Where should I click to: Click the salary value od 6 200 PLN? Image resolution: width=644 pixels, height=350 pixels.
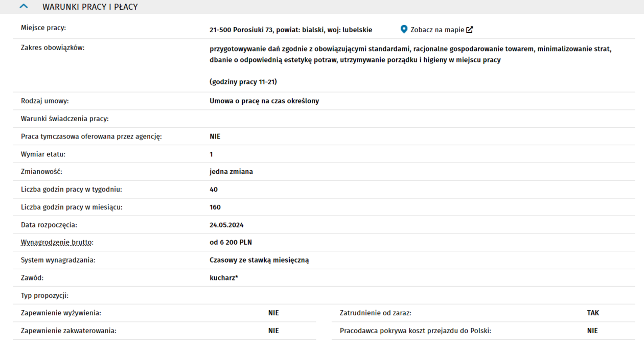(x=231, y=242)
